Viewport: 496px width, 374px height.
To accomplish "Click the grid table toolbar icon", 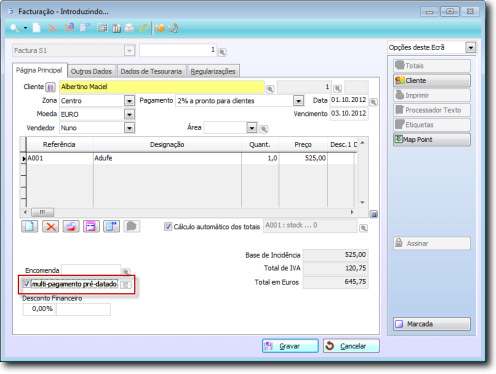I will pyautogui.click(x=102, y=28).
